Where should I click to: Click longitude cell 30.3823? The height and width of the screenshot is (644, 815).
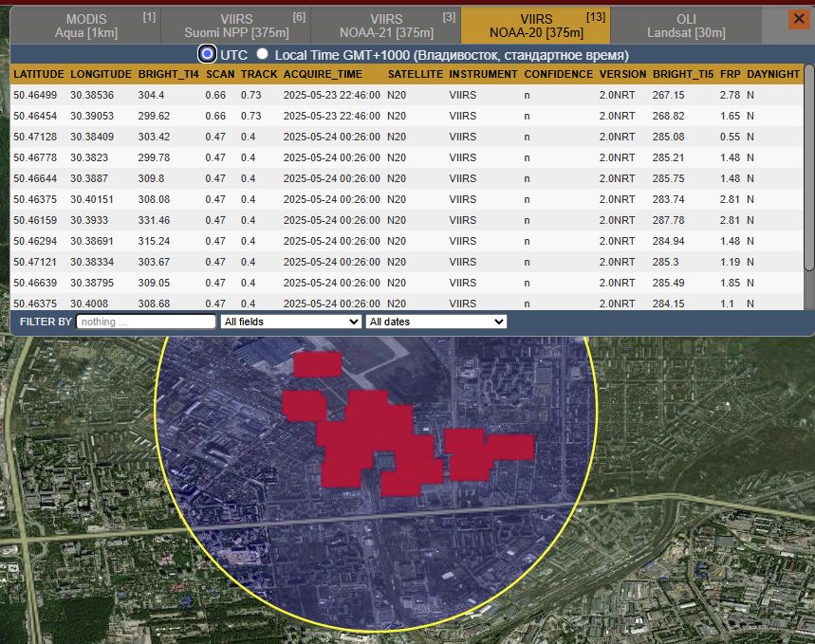(89, 157)
